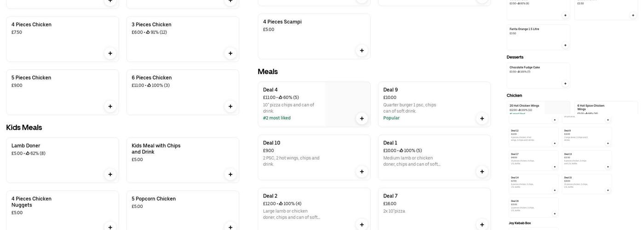Screen dimensions: 644x230
Task: Add 5 Pieces Chicken to basket
Action: [110, 106]
